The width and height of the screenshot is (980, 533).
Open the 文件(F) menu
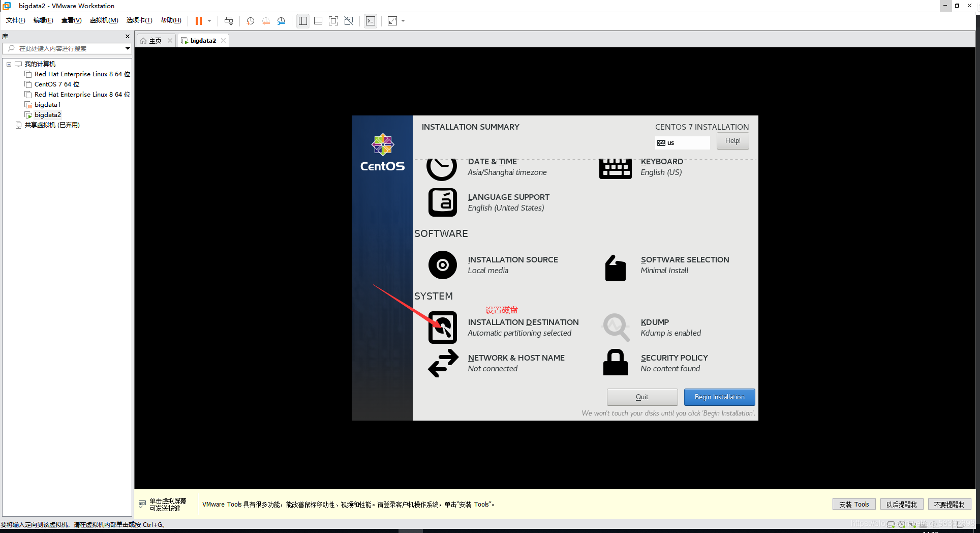[x=15, y=20]
